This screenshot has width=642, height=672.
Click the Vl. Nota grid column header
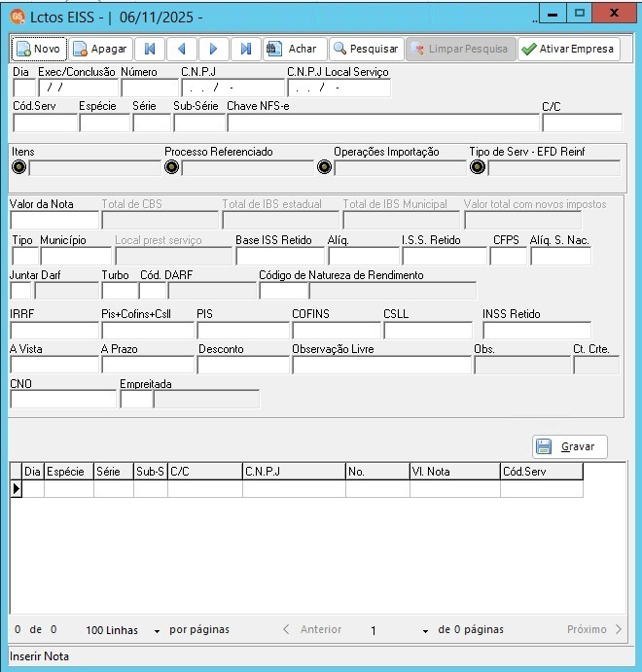pyautogui.click(x=455, y=472)
